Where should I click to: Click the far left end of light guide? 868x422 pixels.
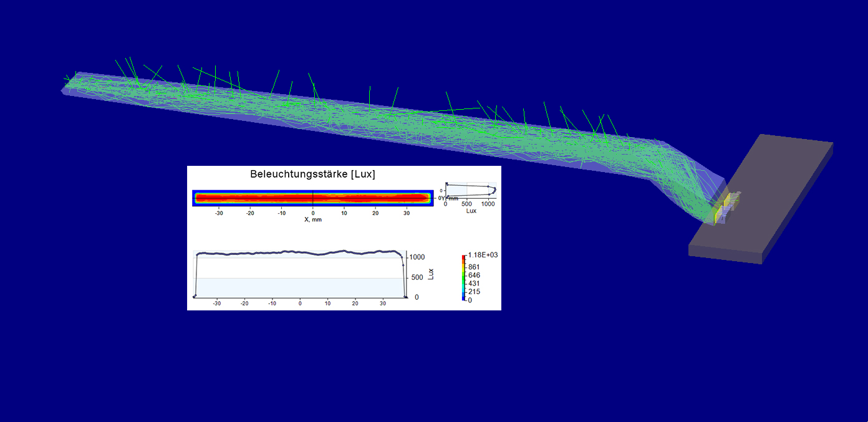69,86
